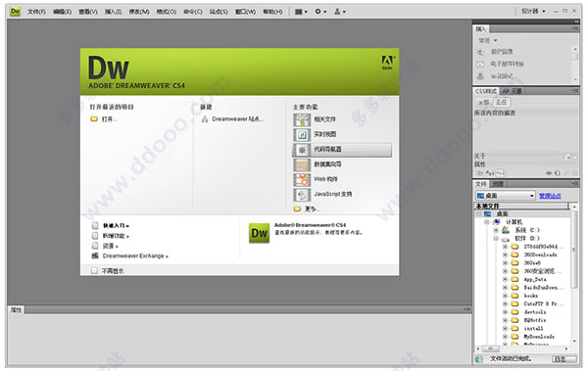Image resolution: width=588 pixels, height=371 pixels.
Task: Open the 常用 category dropdown in Insert panel
Action: pyautogui.click(x=488, y=40)
